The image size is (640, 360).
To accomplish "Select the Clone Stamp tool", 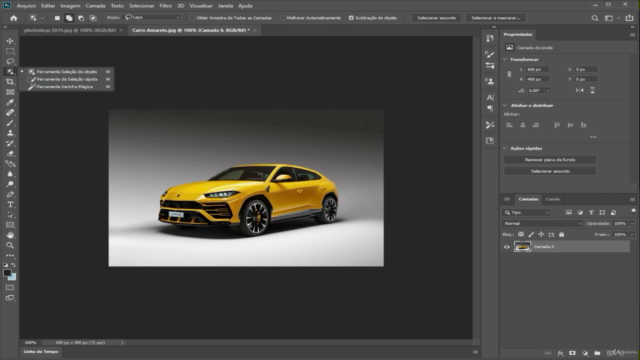I will 10,133.
